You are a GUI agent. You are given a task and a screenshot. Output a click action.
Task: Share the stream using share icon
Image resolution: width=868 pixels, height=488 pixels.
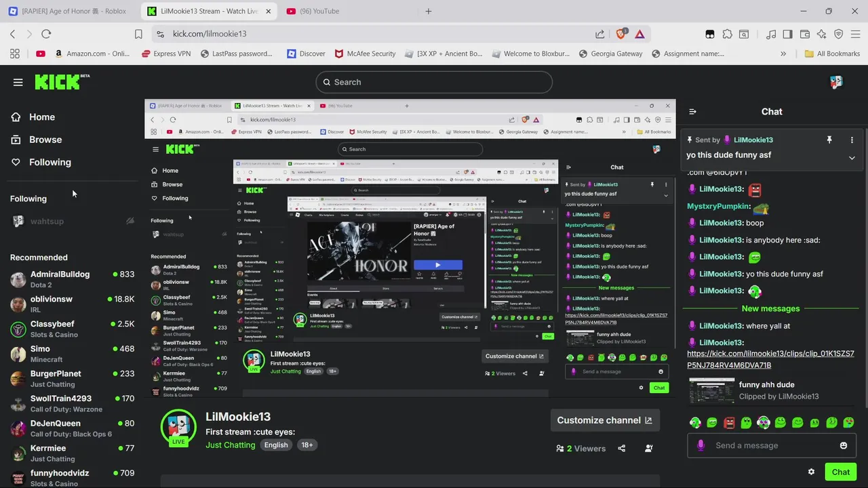click(x=622, y=448)
